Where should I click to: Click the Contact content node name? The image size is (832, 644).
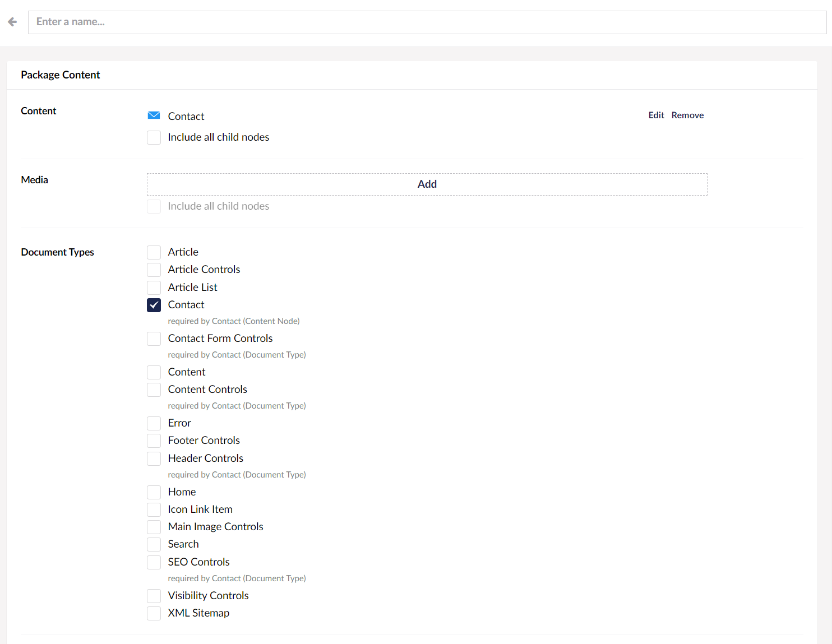point(186,116)
